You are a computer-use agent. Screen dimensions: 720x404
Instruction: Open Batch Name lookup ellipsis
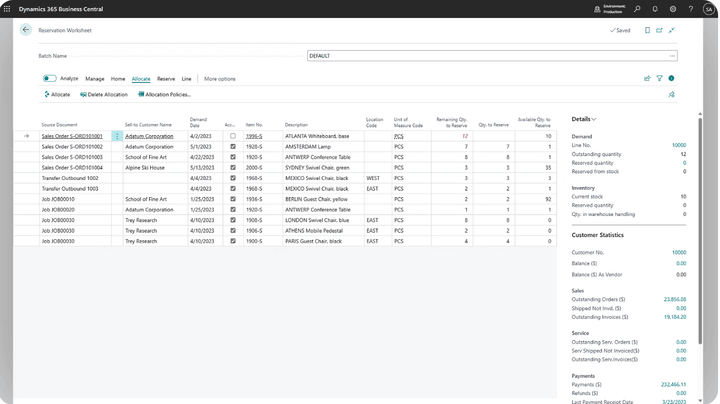pyautogui.click(x=672, y=56)
